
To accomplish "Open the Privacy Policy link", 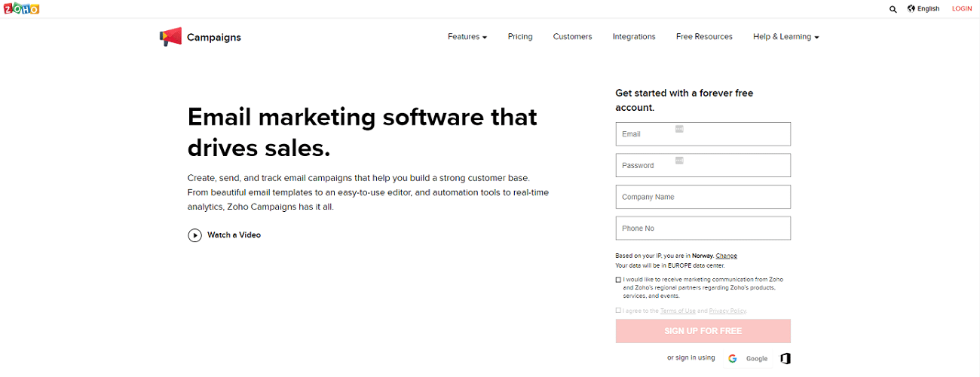I will pos(727,311).
